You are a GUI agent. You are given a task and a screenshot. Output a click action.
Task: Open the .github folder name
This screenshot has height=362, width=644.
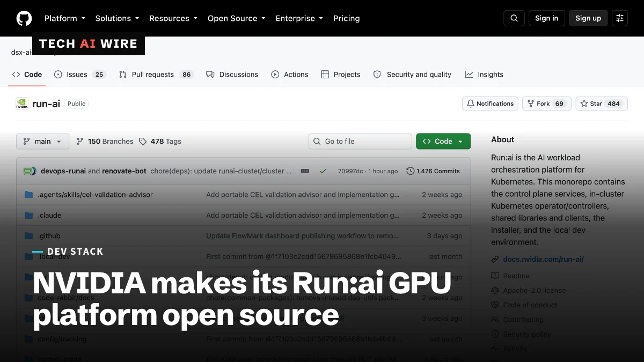(49, 235)
